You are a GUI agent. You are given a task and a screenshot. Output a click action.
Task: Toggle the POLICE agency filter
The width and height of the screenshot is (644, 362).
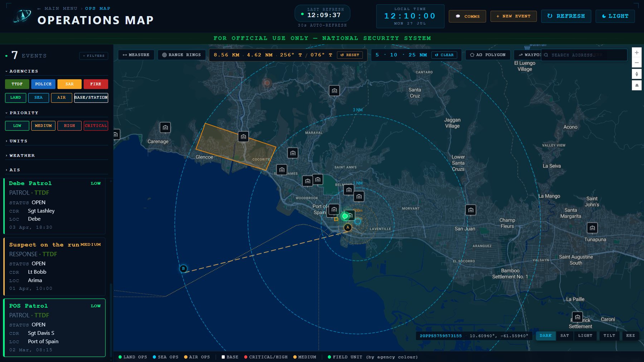coord(43,84)
